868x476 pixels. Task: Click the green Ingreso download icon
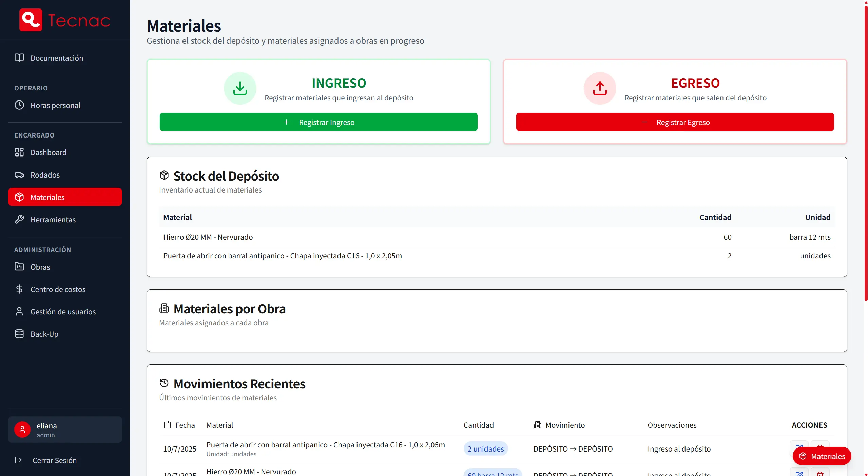click(x=240, y=88)
